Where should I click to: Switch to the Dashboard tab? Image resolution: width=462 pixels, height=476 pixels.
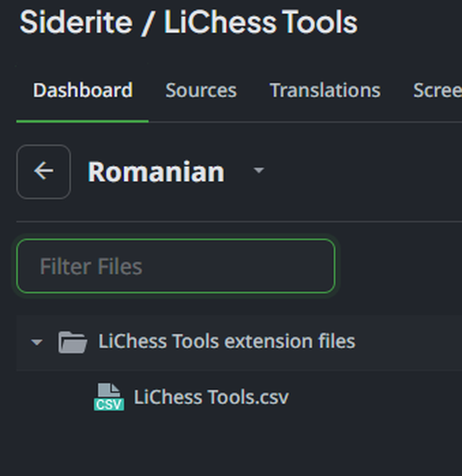[83, 91]
